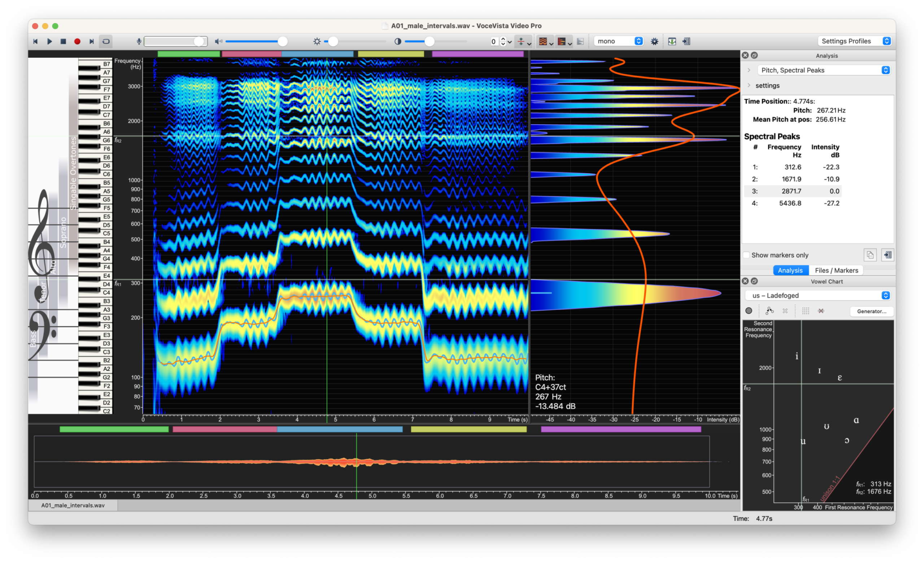Click the red crossed lines vowel chart icon
The image size is (924, 562).
(x=821, y=311)
